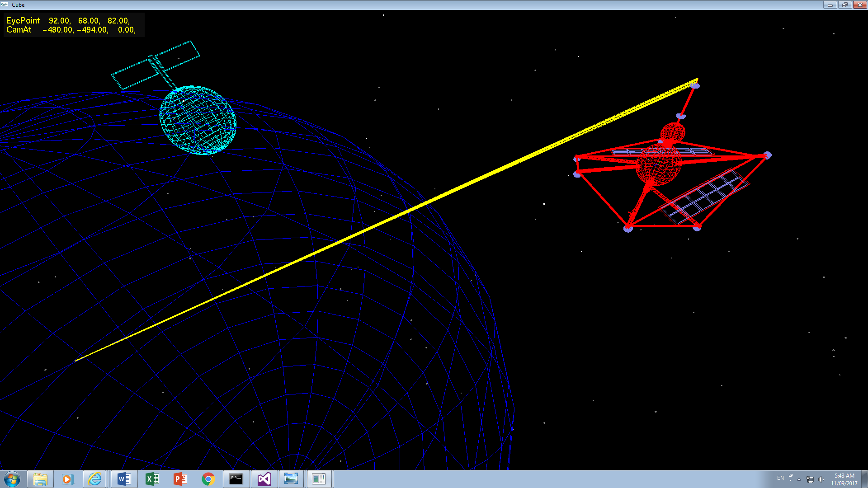The height and width of the screenshot is (488, 868).
Task: Click the EN language indicator in the tray
Action: (x=780, y=478)
